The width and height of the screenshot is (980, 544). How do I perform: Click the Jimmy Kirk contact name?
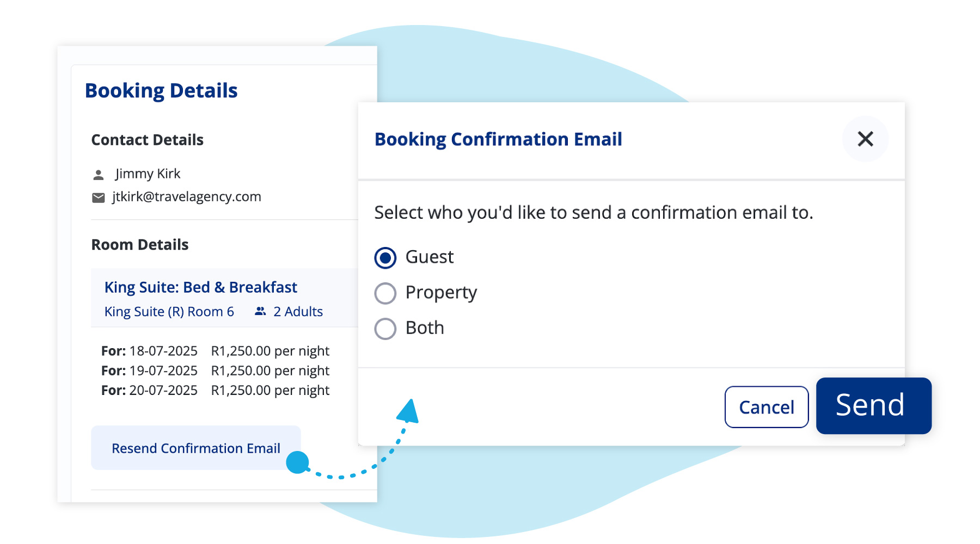coord(148,174)
